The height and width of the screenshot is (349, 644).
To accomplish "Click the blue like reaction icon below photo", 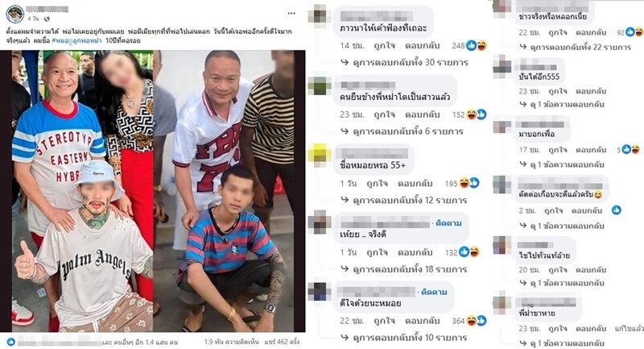I will point(11,342).
